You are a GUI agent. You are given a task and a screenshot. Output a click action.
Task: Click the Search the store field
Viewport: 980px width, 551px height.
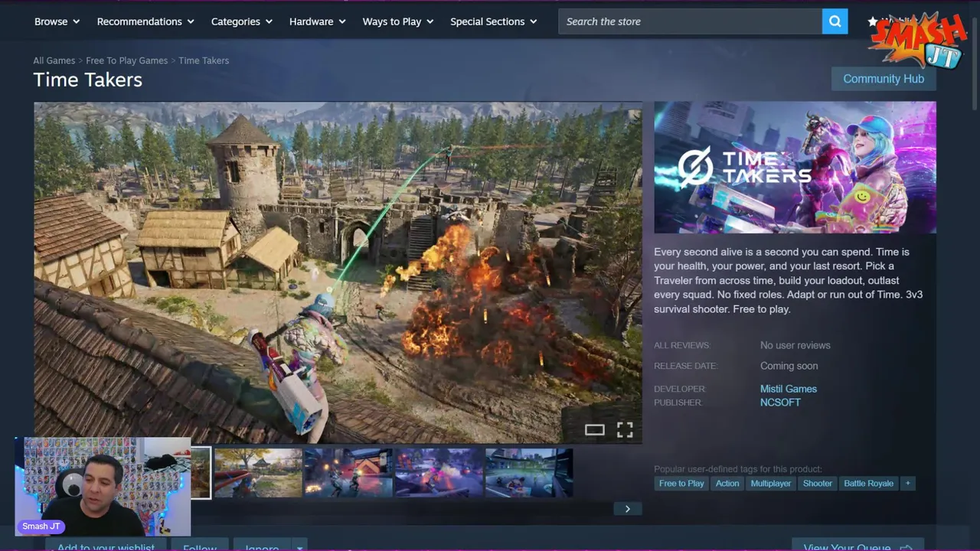point(690,21)
